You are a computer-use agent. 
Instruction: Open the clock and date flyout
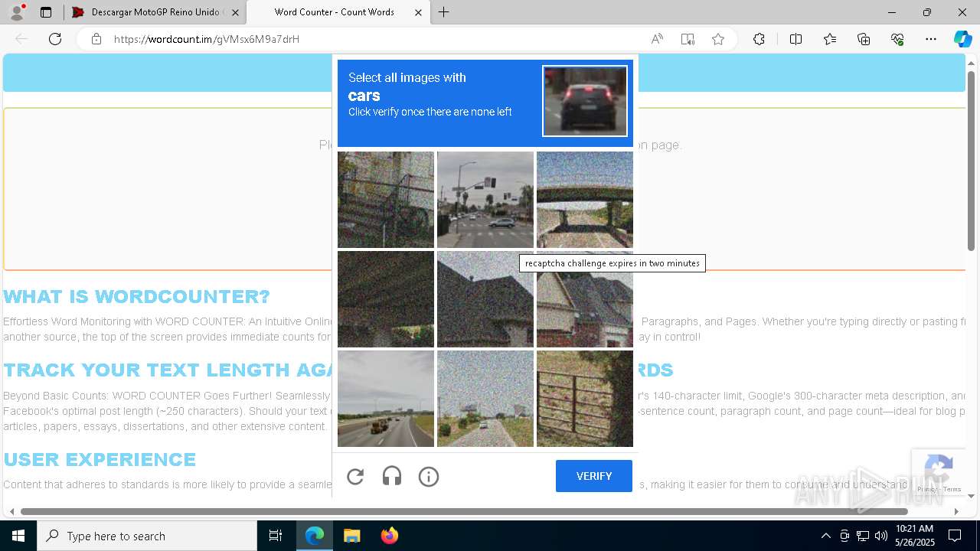pos(914,536)
